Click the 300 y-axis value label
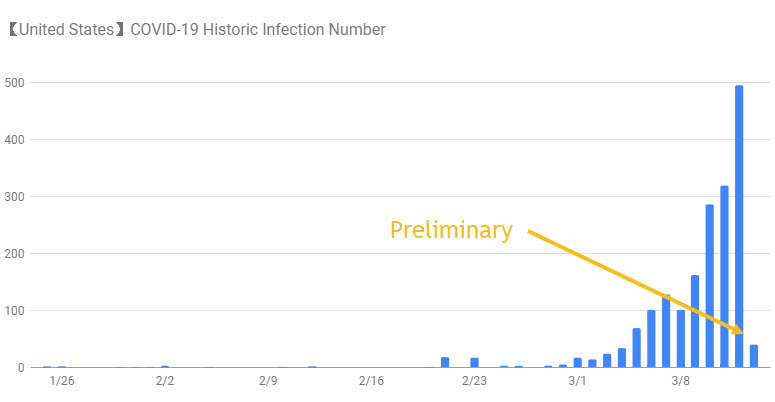 point(14,196)
